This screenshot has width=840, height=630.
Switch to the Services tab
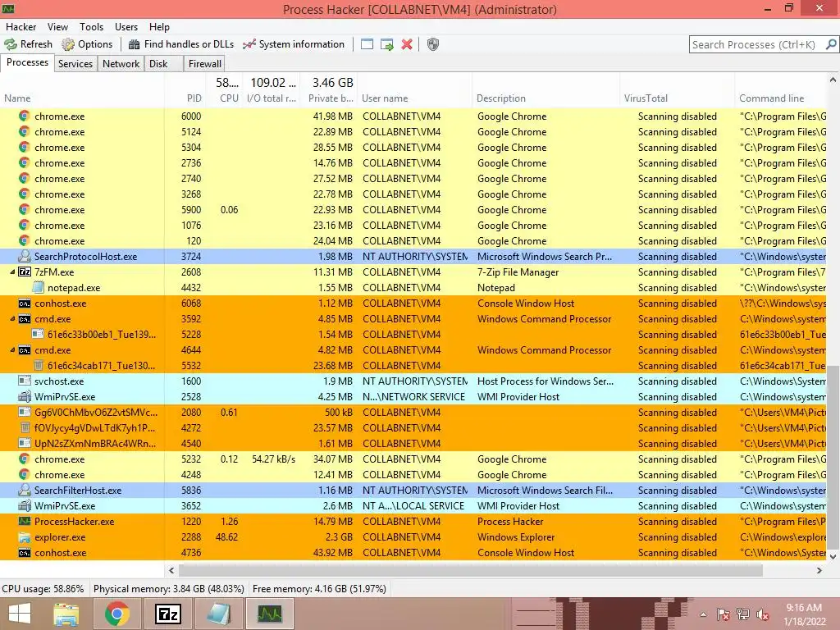75,64
